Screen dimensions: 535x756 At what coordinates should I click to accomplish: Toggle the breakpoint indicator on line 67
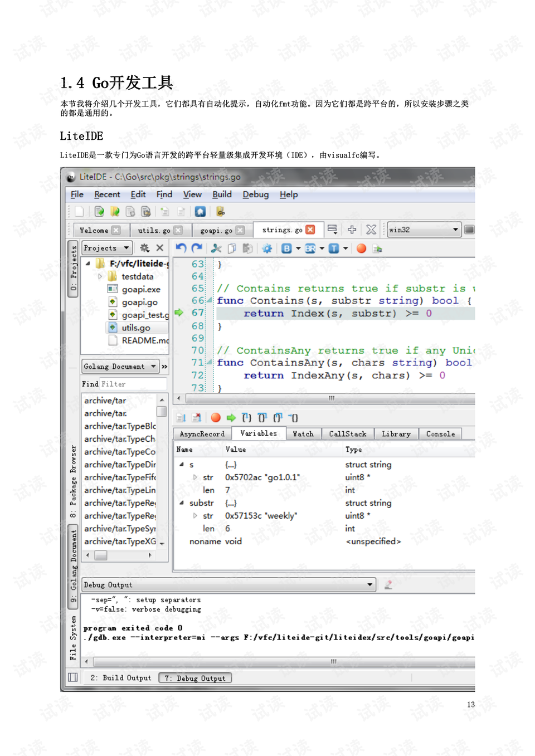click(179, 313)
